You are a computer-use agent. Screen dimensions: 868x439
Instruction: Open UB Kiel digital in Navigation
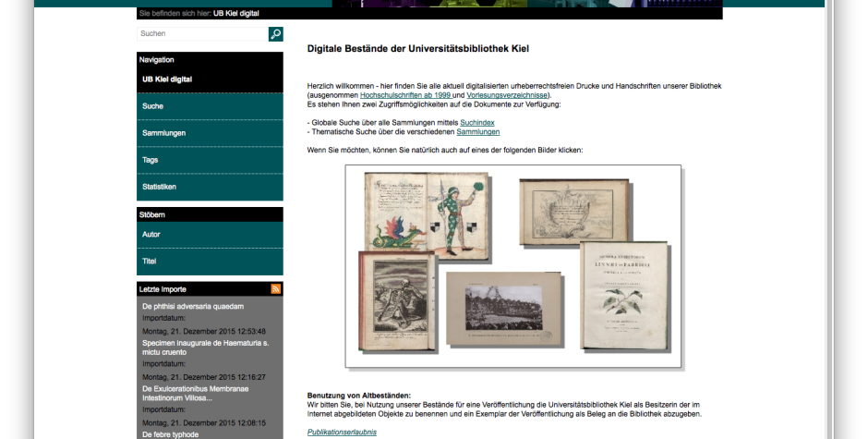pos(210,79)
